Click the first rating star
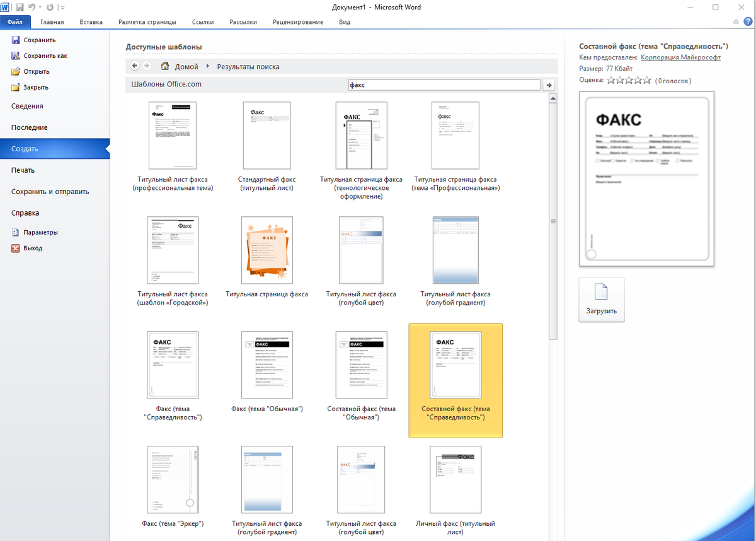Screen dimensions: 756x541 click(610, 80)
